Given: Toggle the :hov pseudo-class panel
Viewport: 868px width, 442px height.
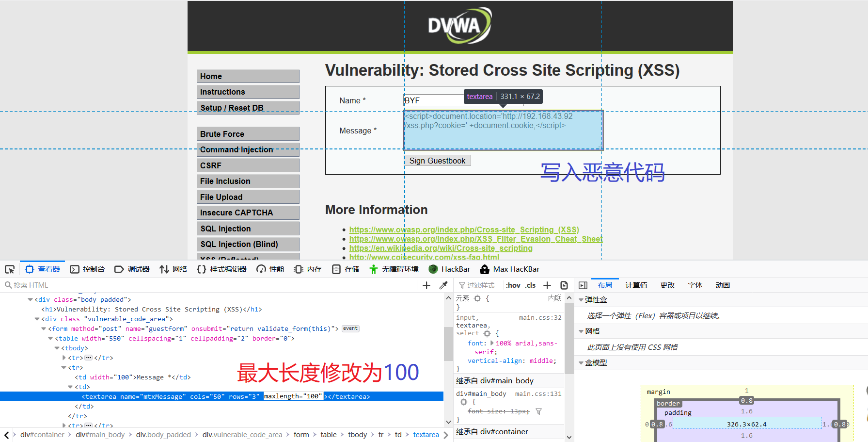Looking at the screenshot, I should [x=513, y=285].
